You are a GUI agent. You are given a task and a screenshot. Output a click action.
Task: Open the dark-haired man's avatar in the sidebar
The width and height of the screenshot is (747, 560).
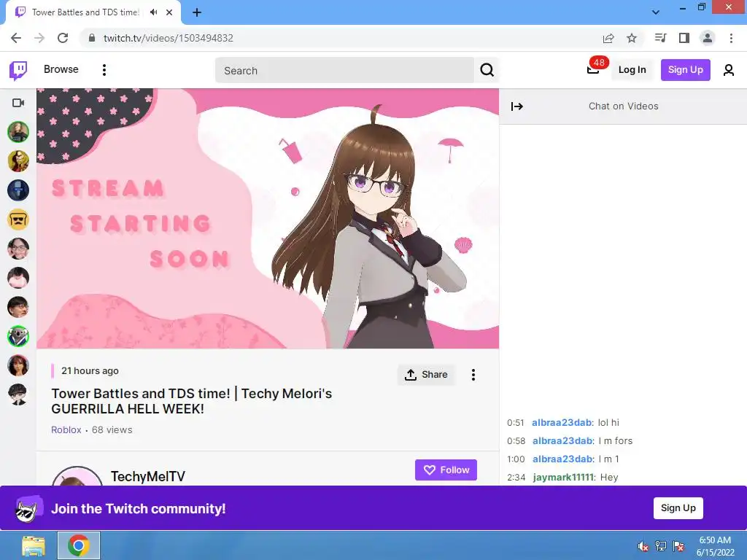click(x=18, y=307)
